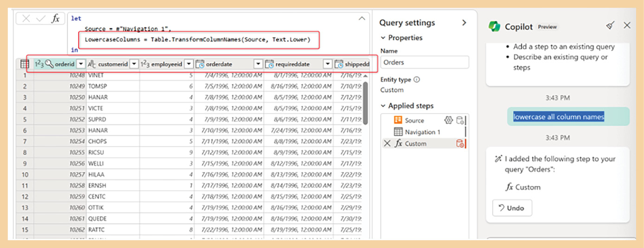644x248 pixels.
Task: Click the orange Source step icon
Action: [398, 120]
